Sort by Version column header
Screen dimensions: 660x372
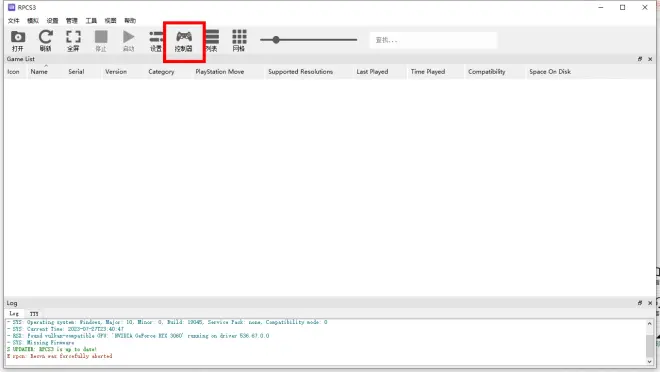pyautogui.click(x=116, y=72)
